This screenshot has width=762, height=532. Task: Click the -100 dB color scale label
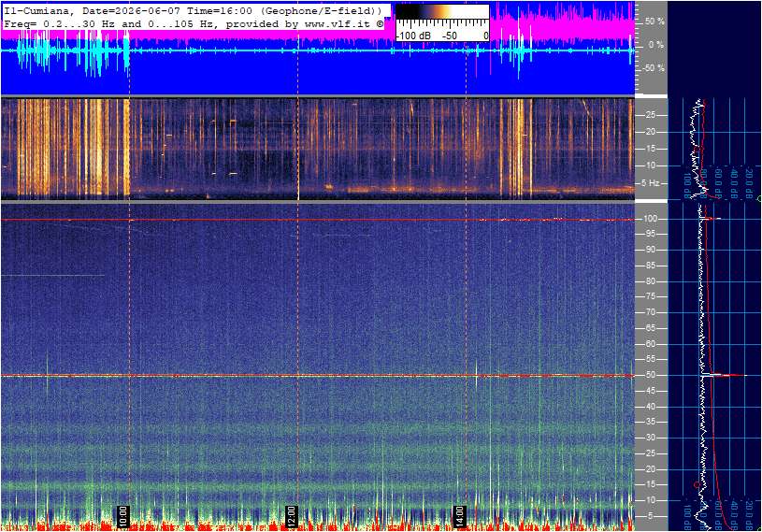[413, 36]
